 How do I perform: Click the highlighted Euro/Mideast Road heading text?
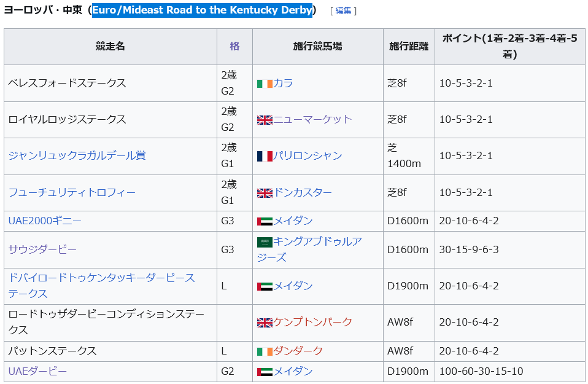click(203, 10)
